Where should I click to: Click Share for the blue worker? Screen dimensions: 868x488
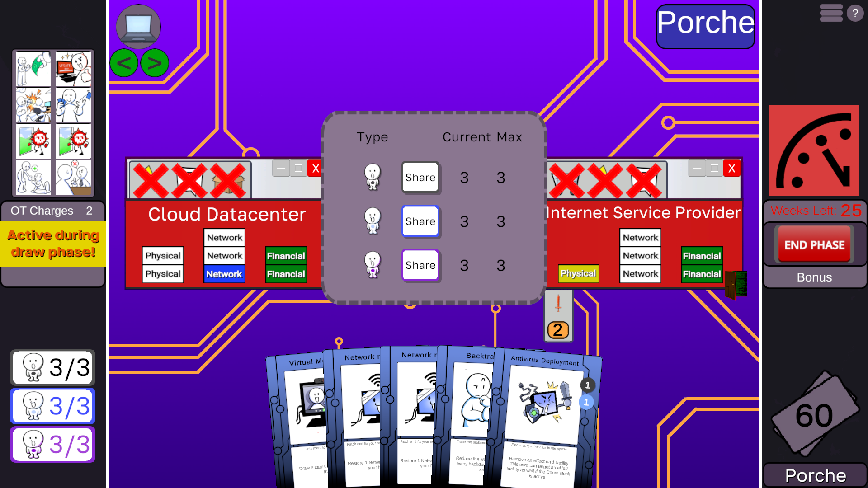[420, 221]
